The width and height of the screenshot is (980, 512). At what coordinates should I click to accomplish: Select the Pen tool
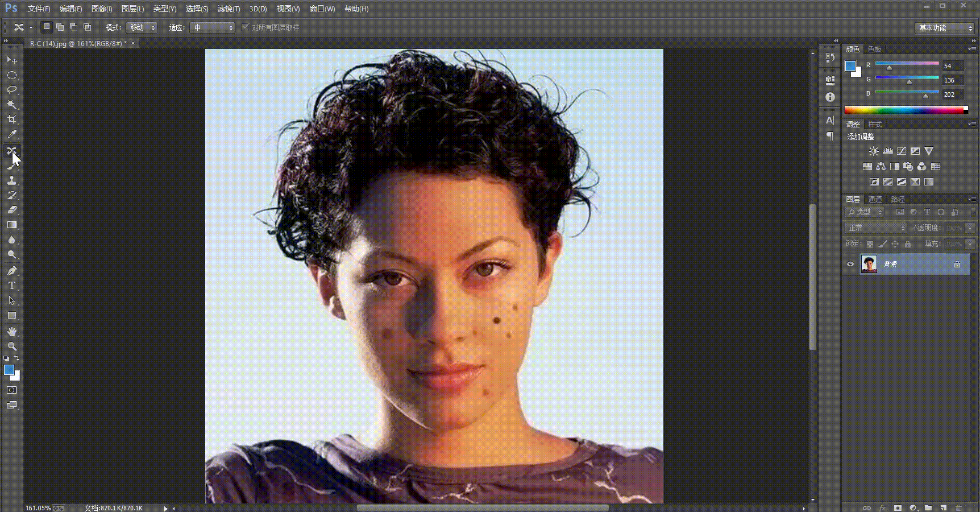pos(11,271)
